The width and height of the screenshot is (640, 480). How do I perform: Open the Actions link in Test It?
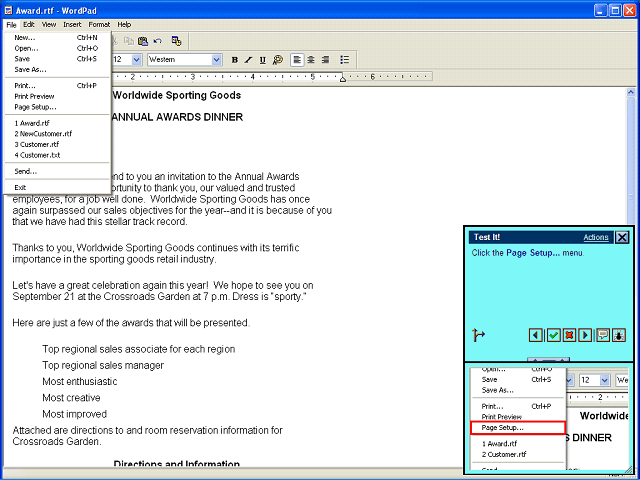tap(596, 237)
